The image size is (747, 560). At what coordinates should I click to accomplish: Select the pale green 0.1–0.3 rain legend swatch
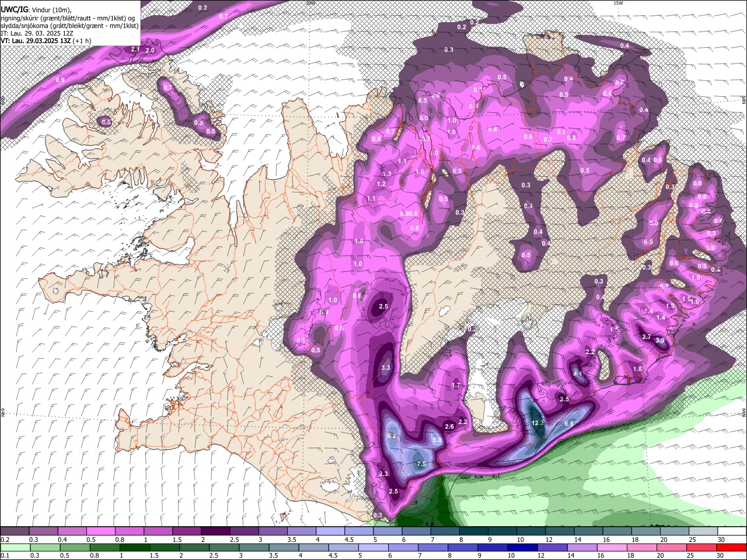15,547
